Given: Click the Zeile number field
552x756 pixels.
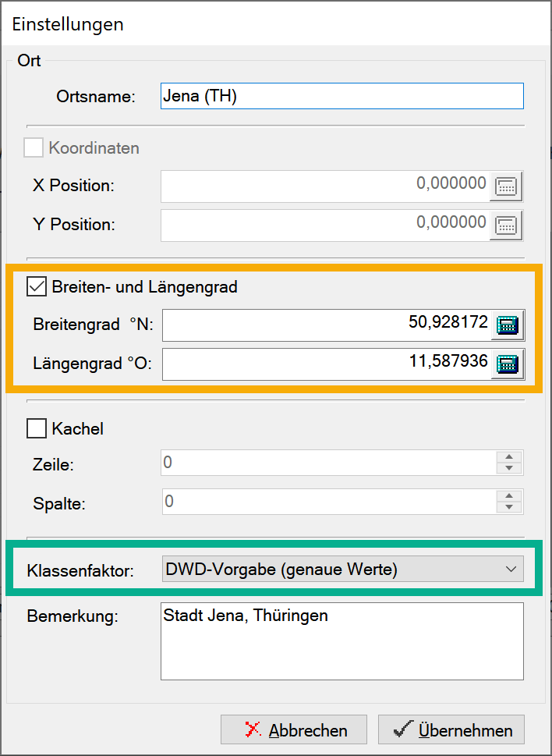Looking at the screenshot, I should point(327,463).
